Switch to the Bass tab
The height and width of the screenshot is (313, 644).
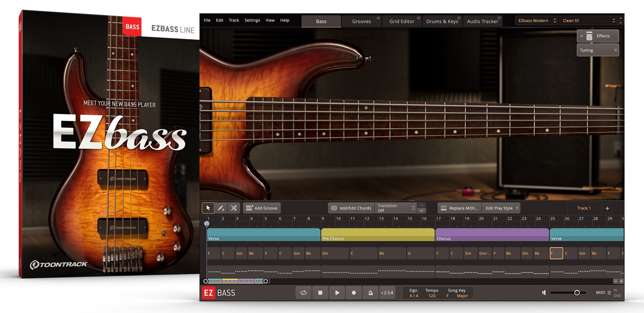pyautogui.click(x=321, y=21)
